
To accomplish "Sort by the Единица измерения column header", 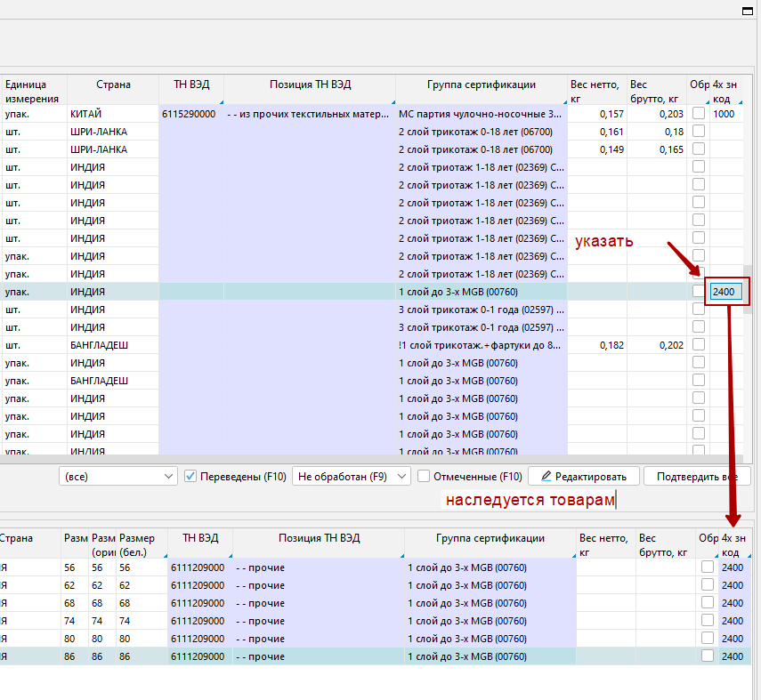I will click(33, 91).
